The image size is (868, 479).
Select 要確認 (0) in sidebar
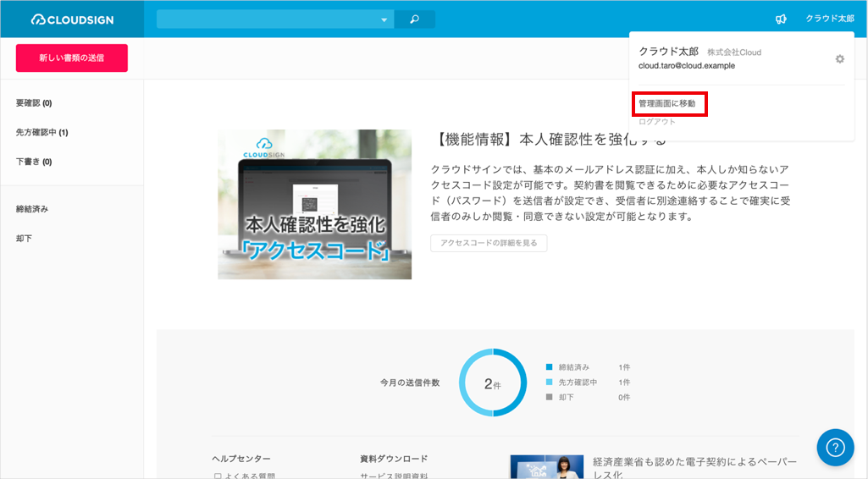click(x=34, y=103)
